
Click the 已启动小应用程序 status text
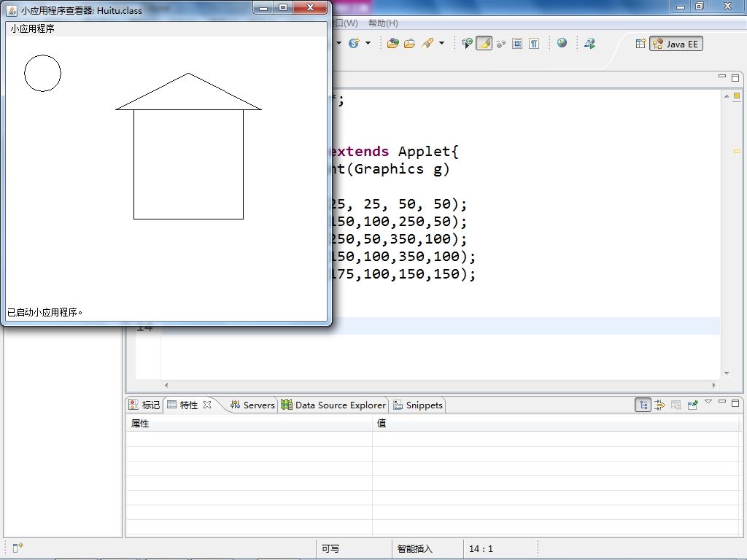(x=44, y=312)
